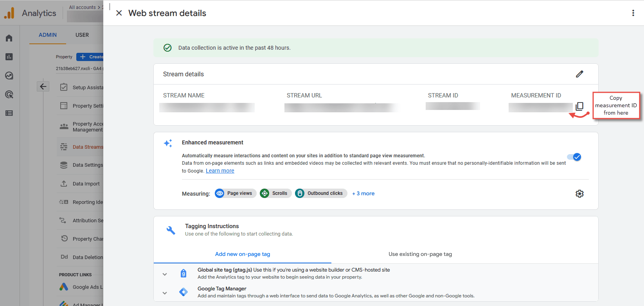Open Data Deletion Requests
Screen dimensions: 644x306
(88, 257)
